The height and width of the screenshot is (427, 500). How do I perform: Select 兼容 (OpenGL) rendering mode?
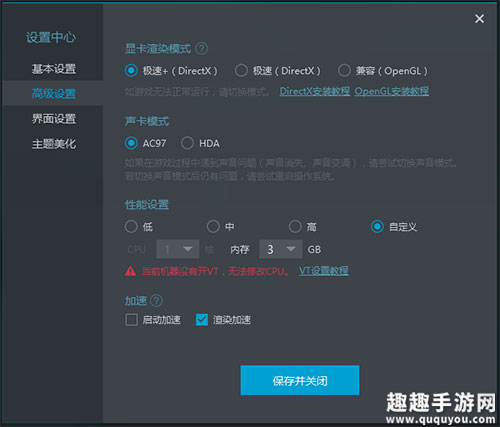click(x=344, y=71)
